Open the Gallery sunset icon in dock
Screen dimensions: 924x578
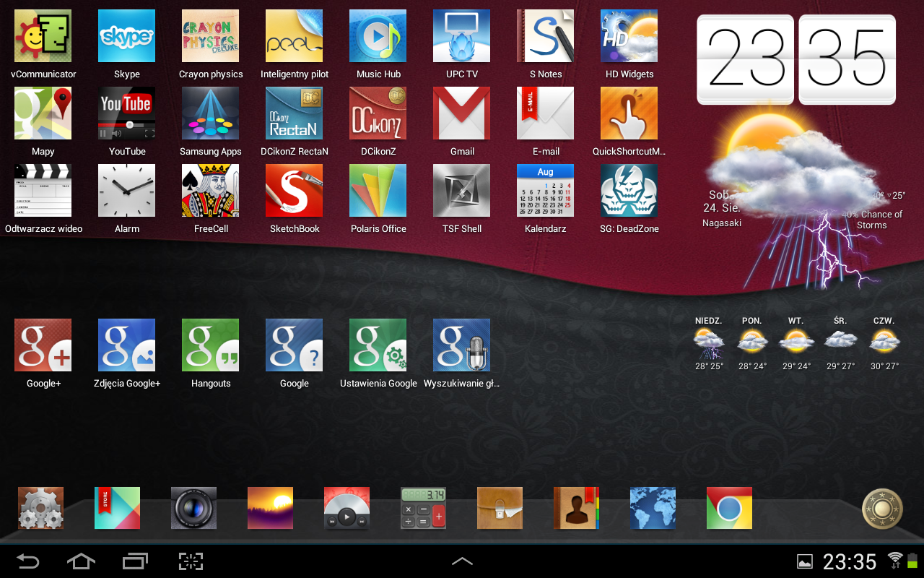click(x=270, y=508)
